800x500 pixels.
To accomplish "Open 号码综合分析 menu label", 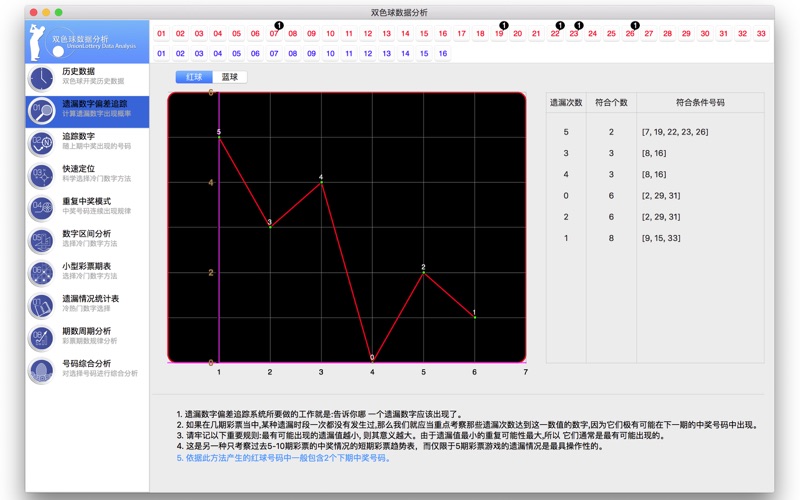I will pyautogui.click(x=87, y=364).
